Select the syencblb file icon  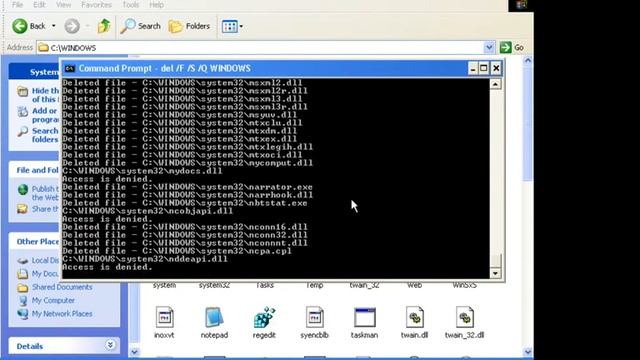pos(314,318)
